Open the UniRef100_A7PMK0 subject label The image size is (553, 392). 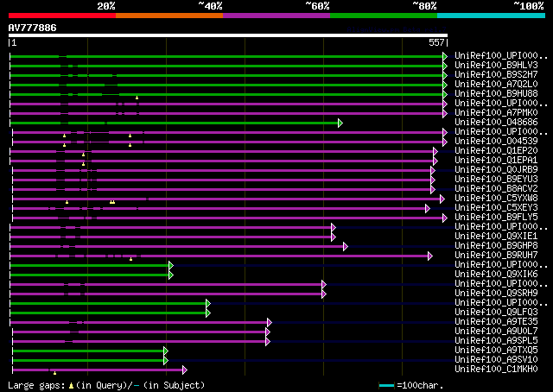click(x=496, y=112)
